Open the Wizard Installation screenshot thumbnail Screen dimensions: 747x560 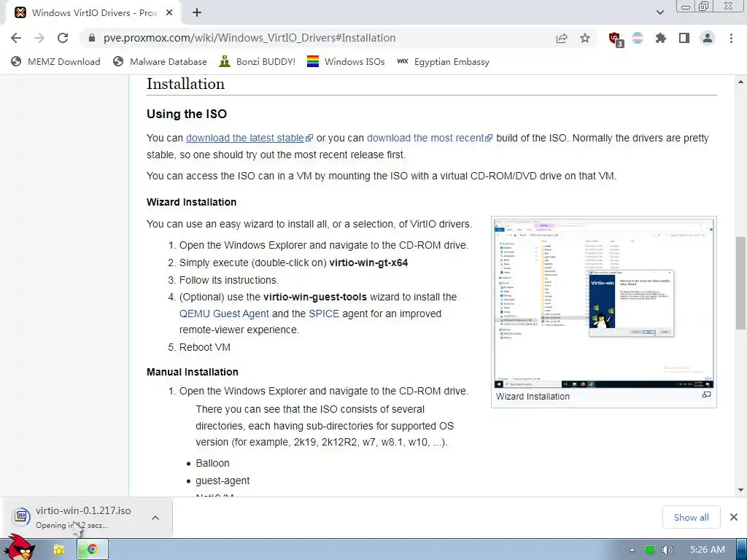(x=603, y=303)
